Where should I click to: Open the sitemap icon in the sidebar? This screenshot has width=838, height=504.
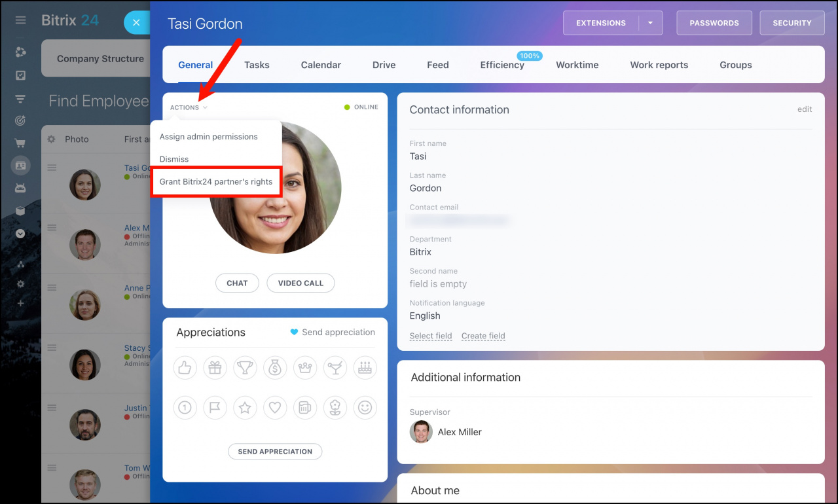[x=20, y=264]
